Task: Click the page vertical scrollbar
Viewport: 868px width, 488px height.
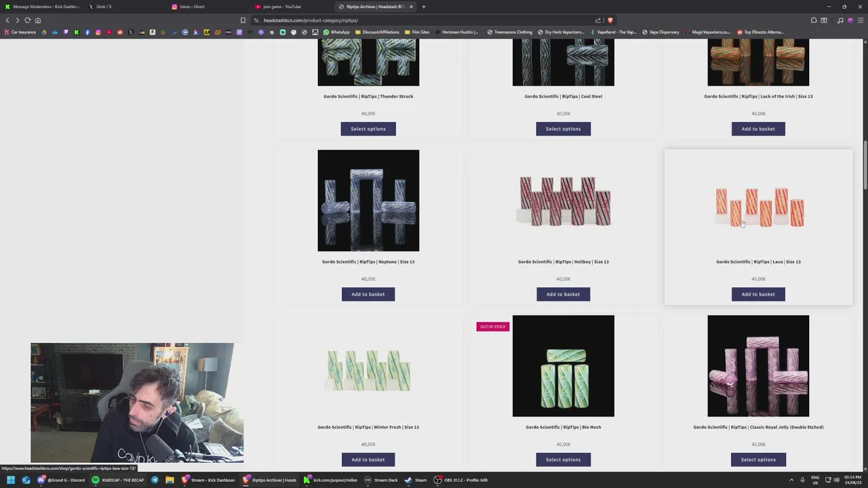Action: pyautogui.click(x=865, y=166)
